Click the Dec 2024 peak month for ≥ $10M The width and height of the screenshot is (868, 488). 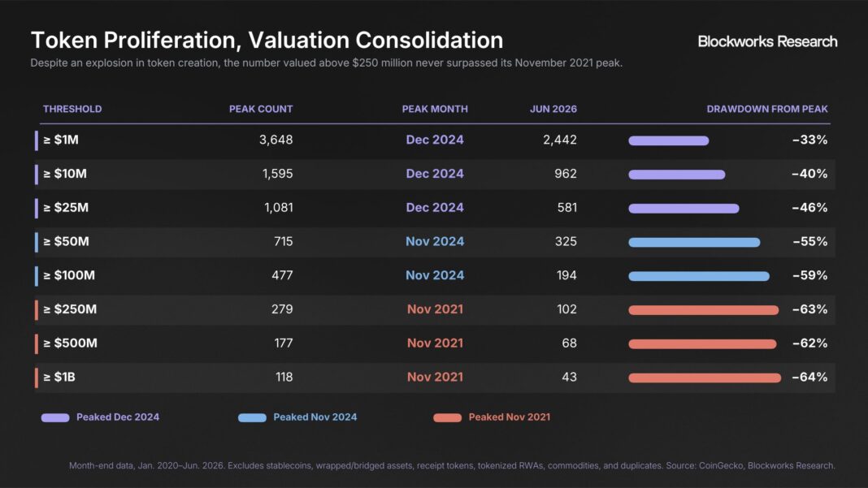point(435,174)
